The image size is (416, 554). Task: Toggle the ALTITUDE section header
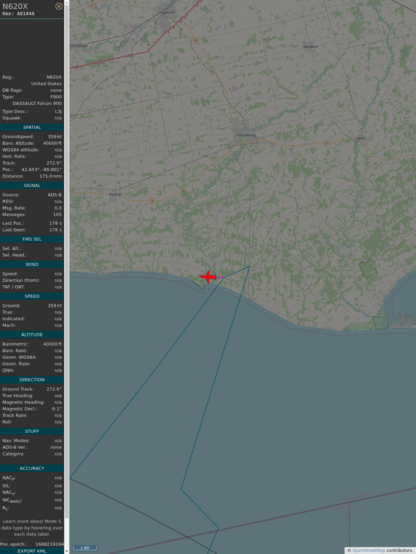[32, 335]
